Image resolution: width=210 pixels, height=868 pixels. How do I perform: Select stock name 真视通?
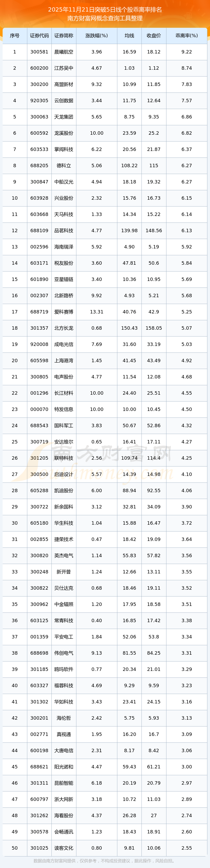(x=64, y=735)
